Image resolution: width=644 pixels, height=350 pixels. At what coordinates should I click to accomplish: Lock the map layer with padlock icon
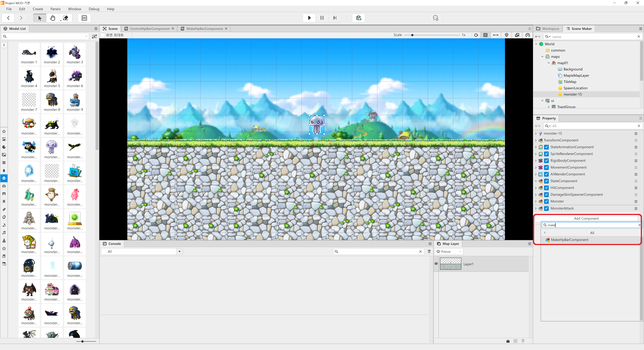click(x=508, y=341)
